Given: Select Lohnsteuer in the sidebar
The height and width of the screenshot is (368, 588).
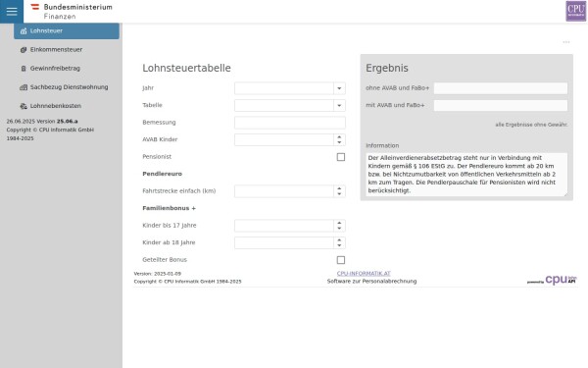Looking at the screenshot, I should coord(67,30).
